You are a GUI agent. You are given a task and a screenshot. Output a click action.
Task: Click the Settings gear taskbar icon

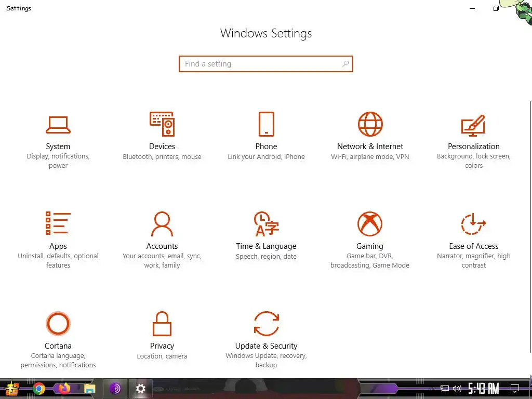140,389
